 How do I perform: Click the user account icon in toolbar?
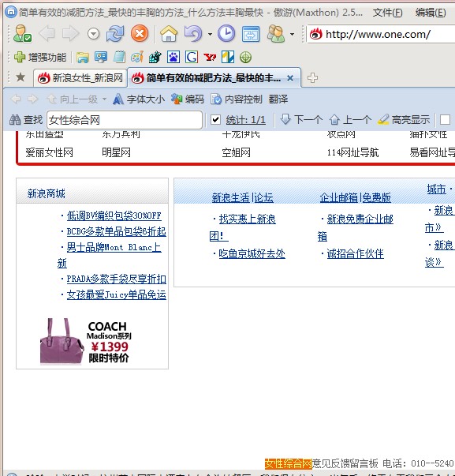(22, 33)
